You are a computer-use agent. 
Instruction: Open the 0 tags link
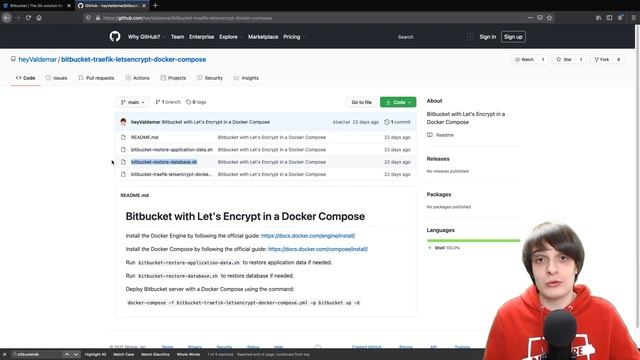(196, 102)
